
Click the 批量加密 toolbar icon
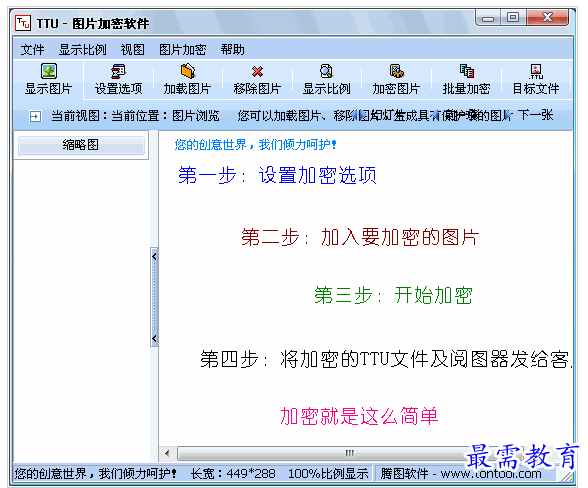[x=466, y=71]
